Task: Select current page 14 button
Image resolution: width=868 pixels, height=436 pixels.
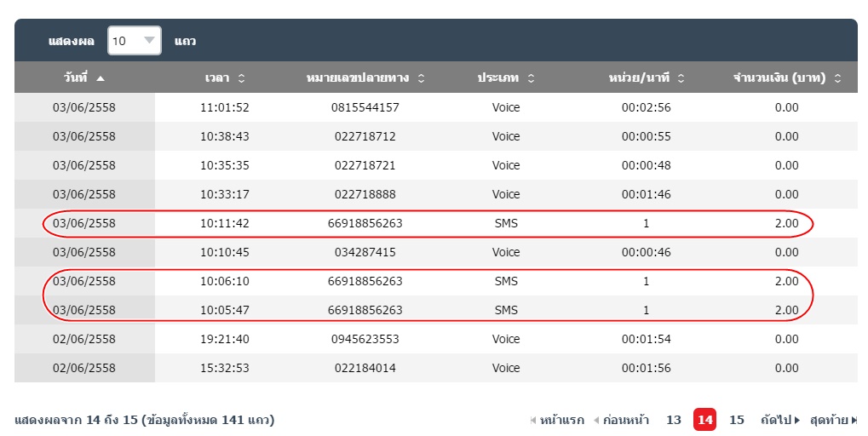Action: 704,420
